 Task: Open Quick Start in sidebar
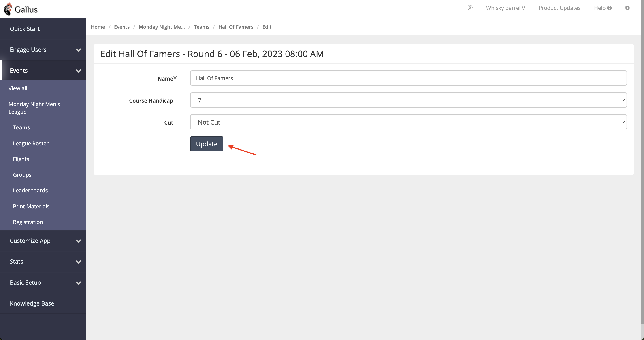tap(25, 29)
